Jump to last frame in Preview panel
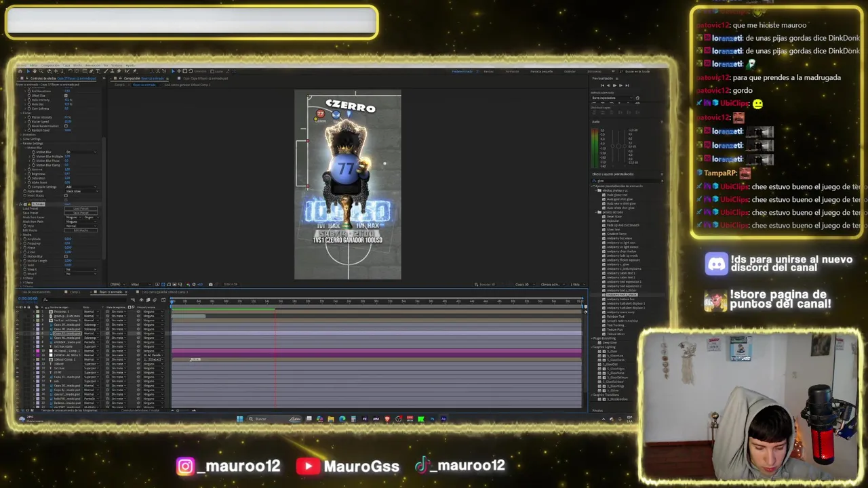The height and width of the screenshot is (488, 868). point(627,85)
